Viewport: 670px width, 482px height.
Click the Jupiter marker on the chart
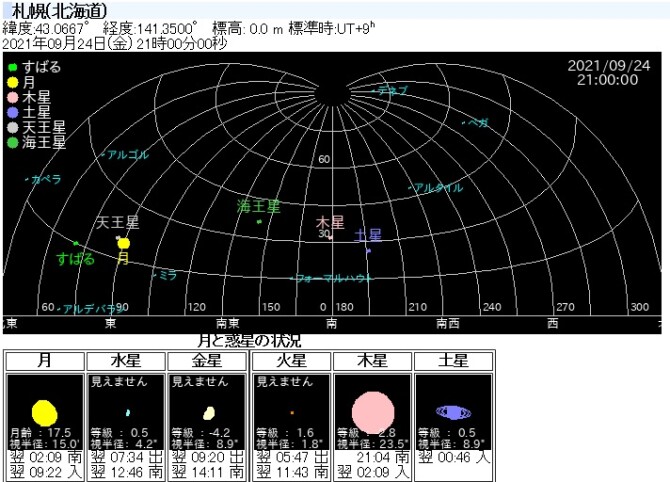(330, 237)
